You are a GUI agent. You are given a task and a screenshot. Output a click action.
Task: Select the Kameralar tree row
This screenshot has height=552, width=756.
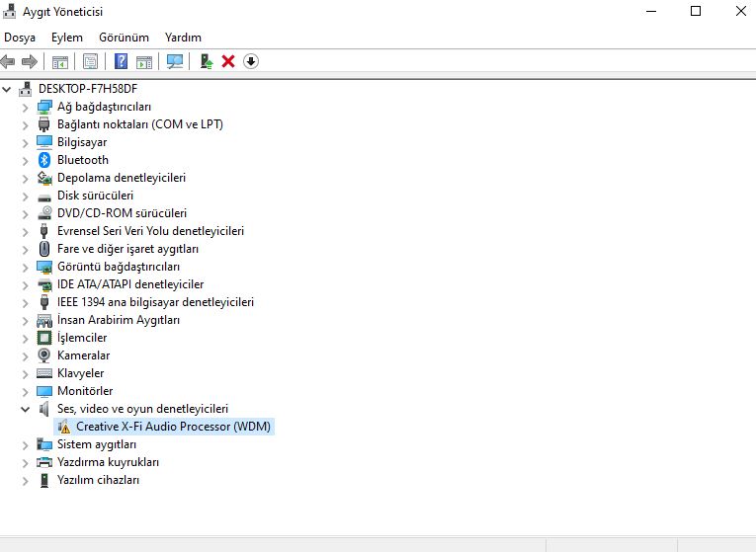(83, 355)
